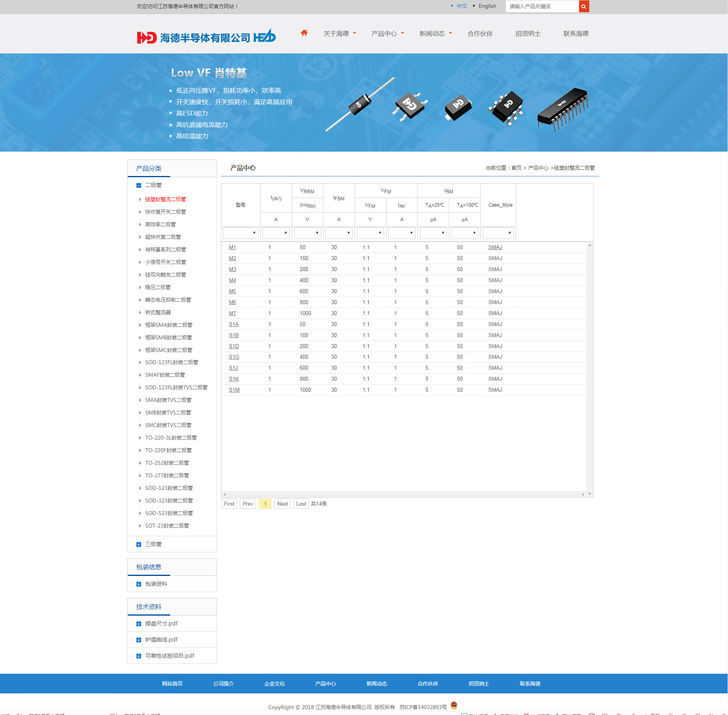Screen dimensions: 728x715
Task: Open the 关于海德 navigation menu
Action: point(339,34)
